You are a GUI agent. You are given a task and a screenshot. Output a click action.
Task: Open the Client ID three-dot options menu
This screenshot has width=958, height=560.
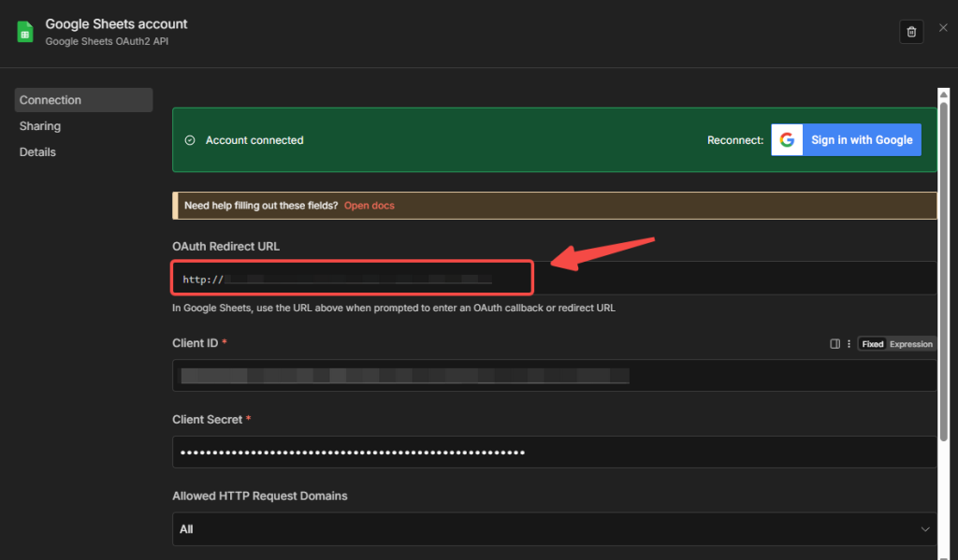point(849,344)
